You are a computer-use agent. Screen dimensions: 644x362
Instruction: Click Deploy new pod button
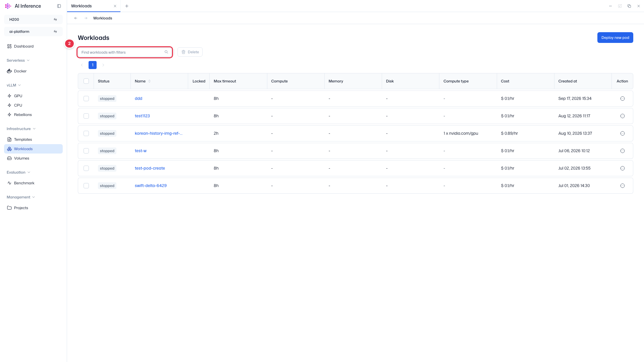click(615, 38)
